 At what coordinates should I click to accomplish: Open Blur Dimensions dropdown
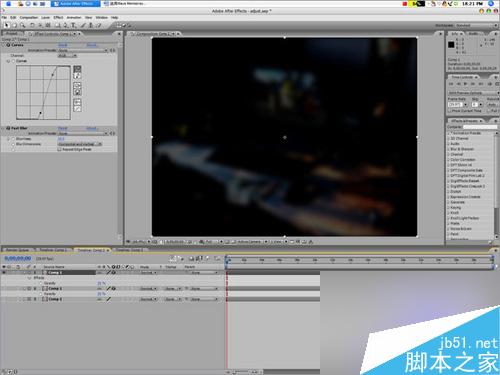tap(80, 144)
